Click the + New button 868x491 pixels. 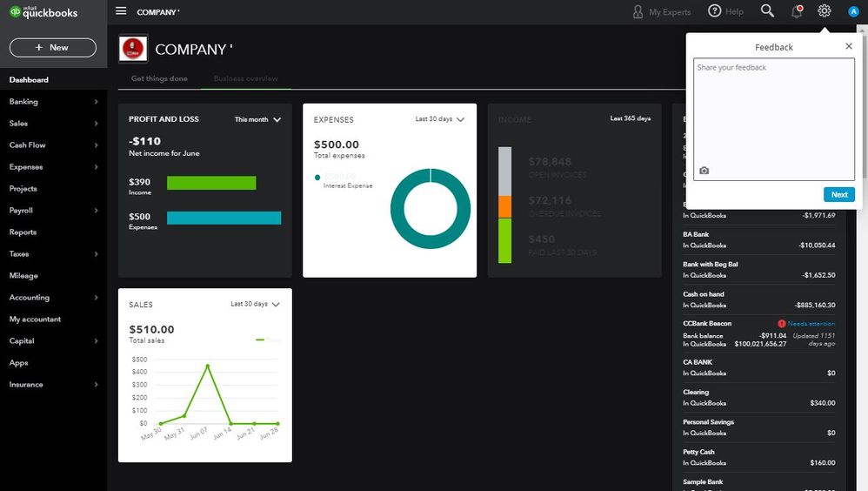52,48
